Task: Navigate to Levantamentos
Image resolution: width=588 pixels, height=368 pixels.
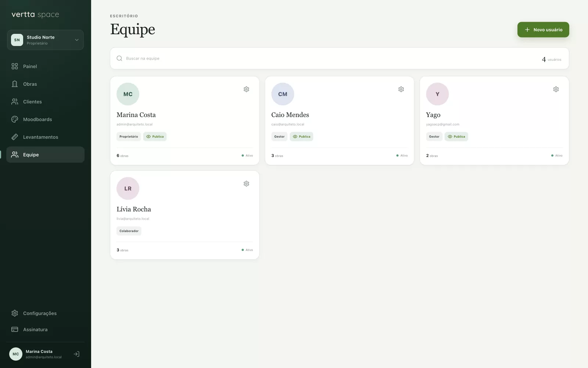Action: pyautogui.click(x=45, y=137)
